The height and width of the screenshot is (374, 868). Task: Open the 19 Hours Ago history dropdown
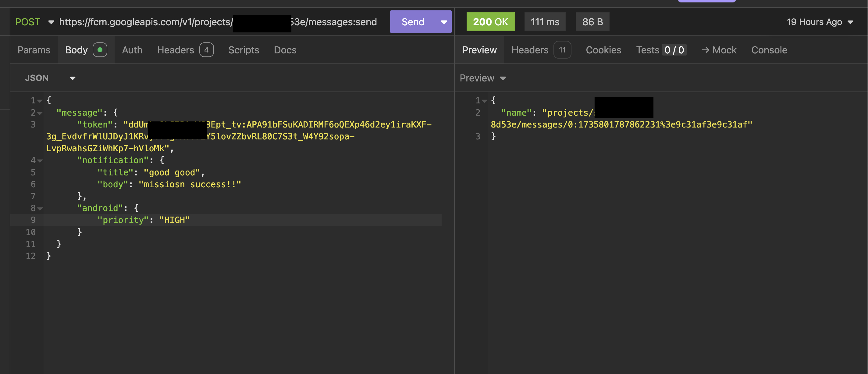point(820,22)
